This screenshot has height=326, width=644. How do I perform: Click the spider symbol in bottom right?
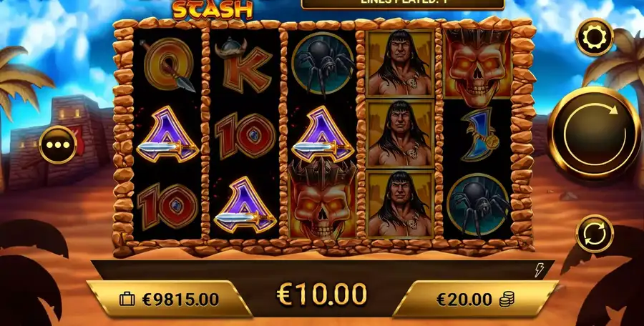pos(478,204)
